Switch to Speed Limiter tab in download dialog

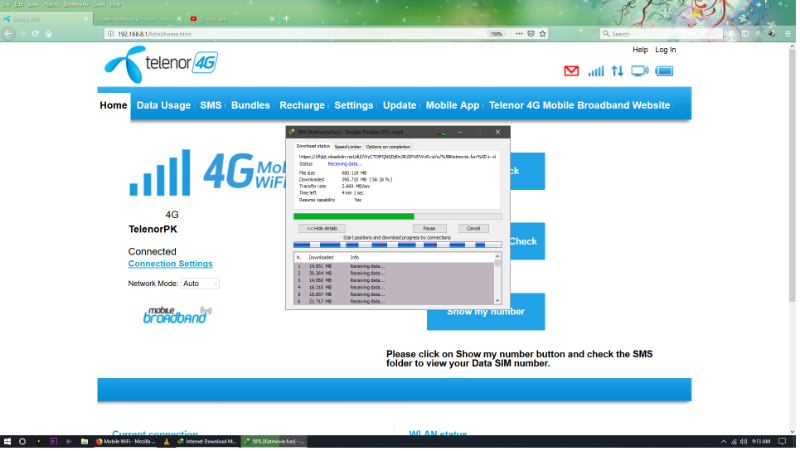pos(349,147)
